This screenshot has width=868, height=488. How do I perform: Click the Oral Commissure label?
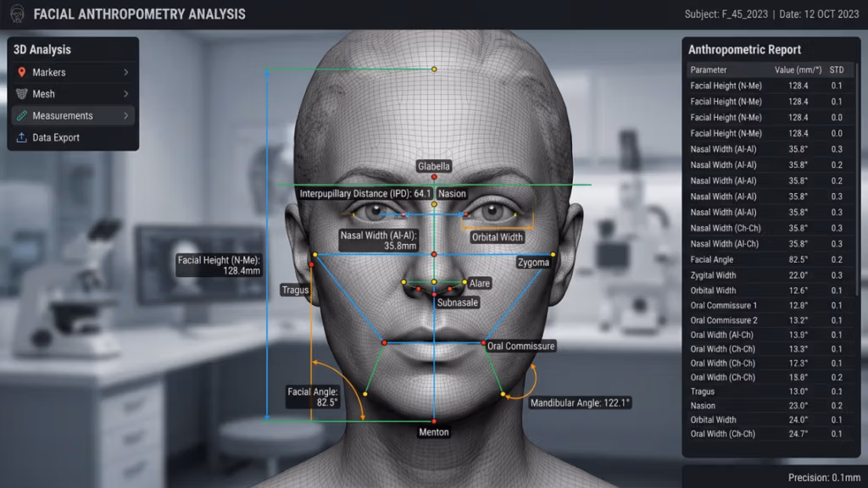point(521,347)
